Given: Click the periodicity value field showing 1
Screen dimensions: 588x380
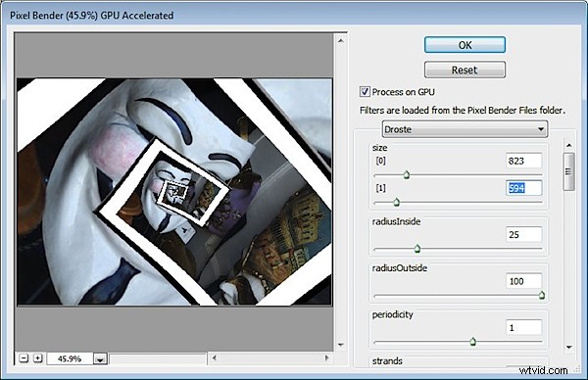Looking at the screenshot, I should click(x=523, y=327).
